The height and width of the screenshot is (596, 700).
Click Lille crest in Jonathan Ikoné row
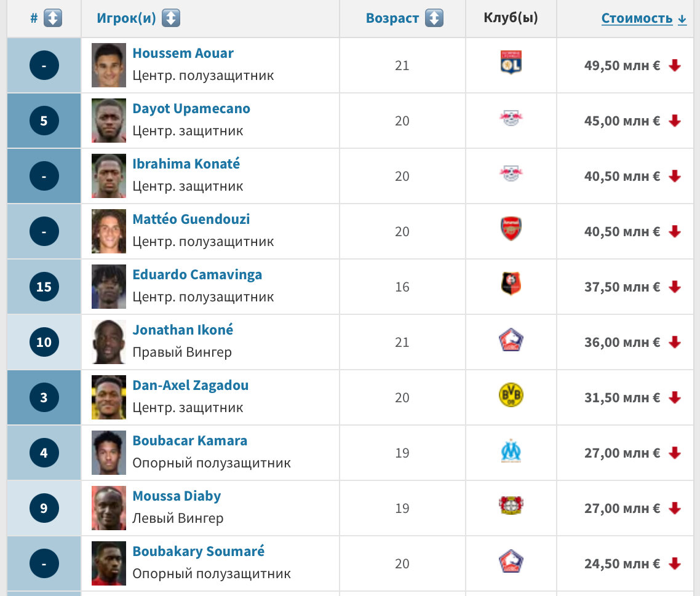511,340
